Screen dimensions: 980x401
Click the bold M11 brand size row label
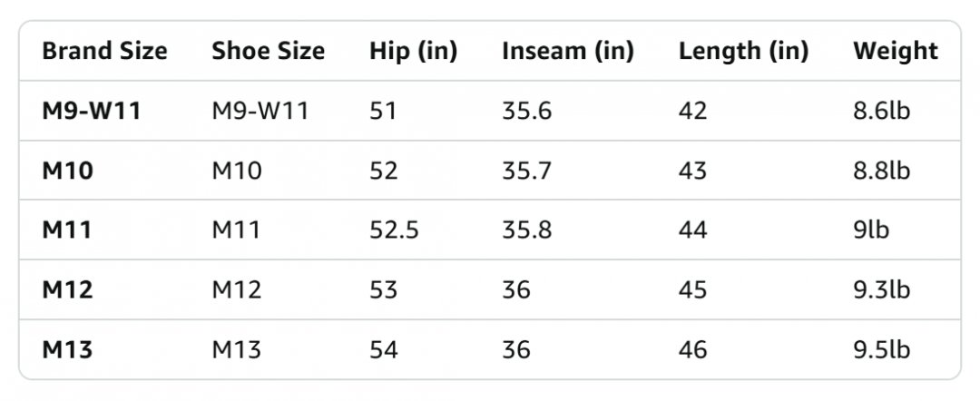67,230
